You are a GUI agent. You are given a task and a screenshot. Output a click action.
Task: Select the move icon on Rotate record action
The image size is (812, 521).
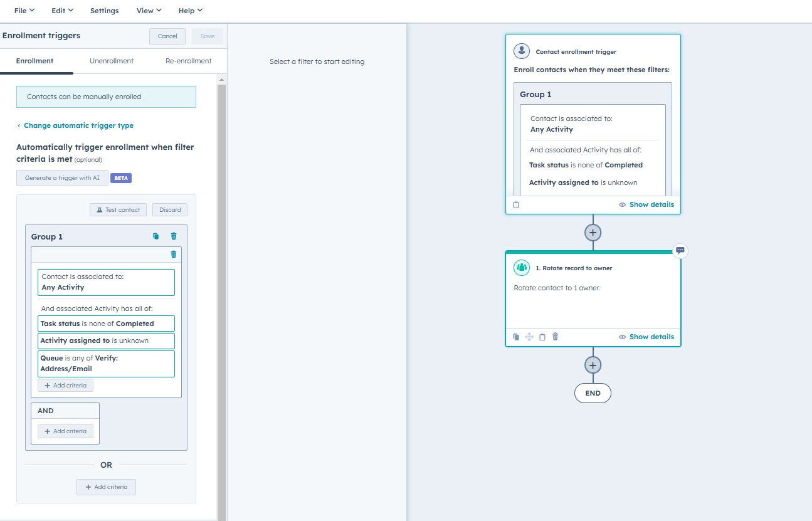coord(529,337)
